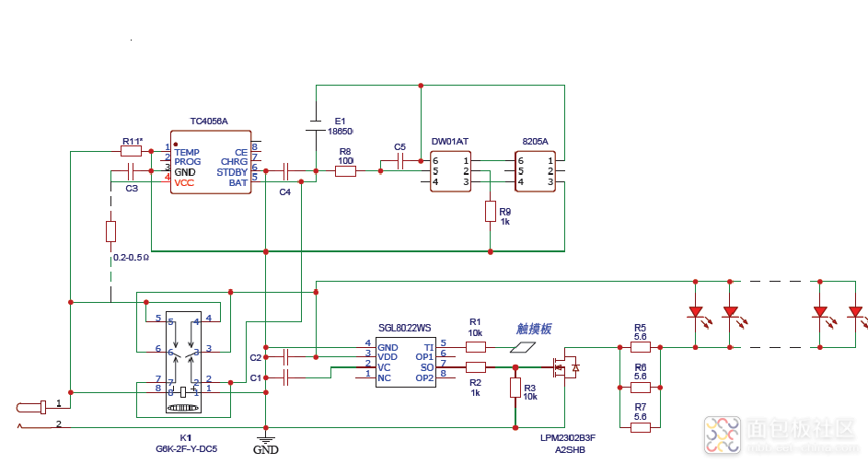Click the OP1 pin label

coord(424,357)
